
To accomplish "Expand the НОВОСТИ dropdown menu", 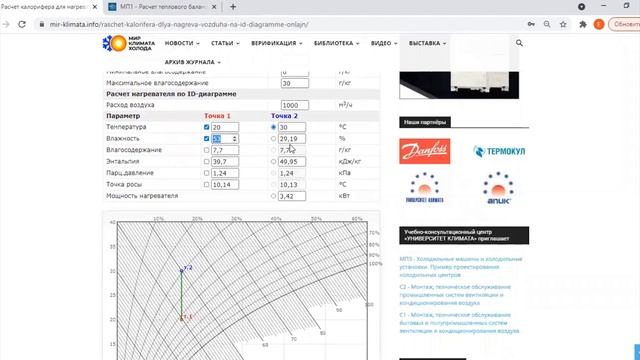I will point(182,43).
